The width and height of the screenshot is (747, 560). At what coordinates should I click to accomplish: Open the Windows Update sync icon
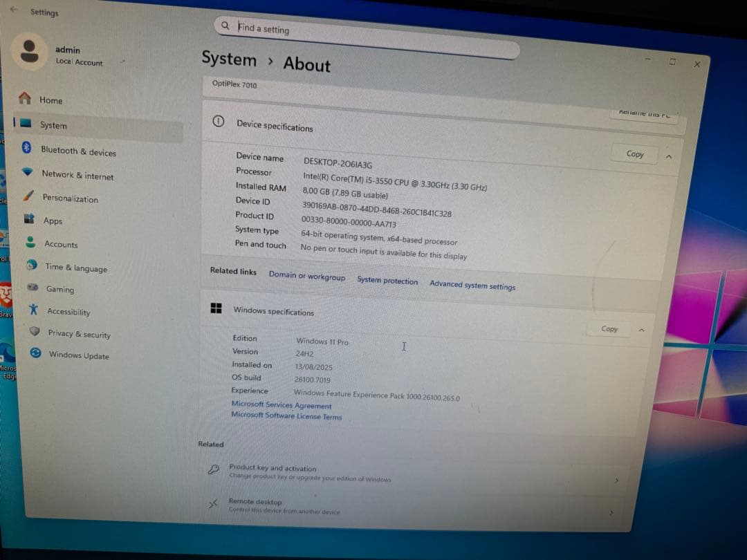[x=35, y=353]
